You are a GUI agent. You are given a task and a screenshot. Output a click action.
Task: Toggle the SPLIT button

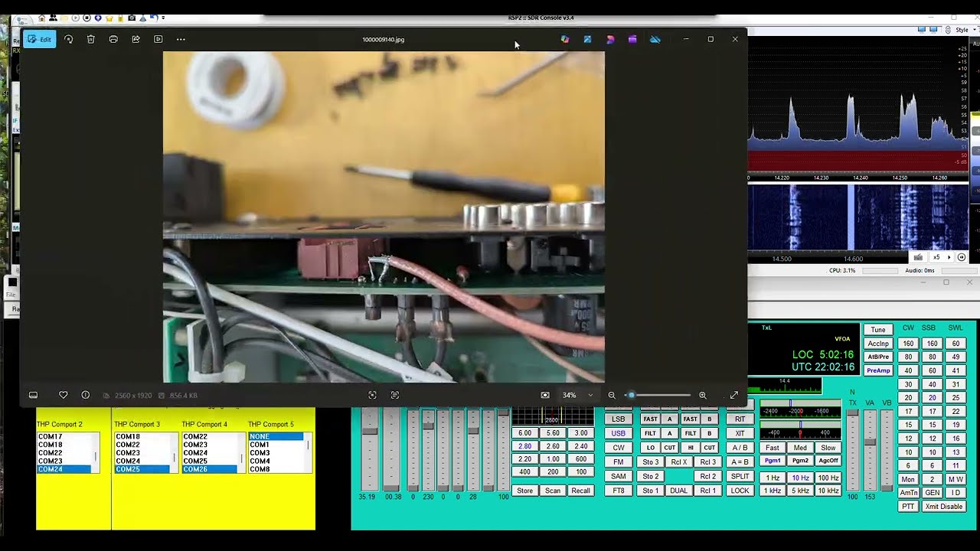740,476
